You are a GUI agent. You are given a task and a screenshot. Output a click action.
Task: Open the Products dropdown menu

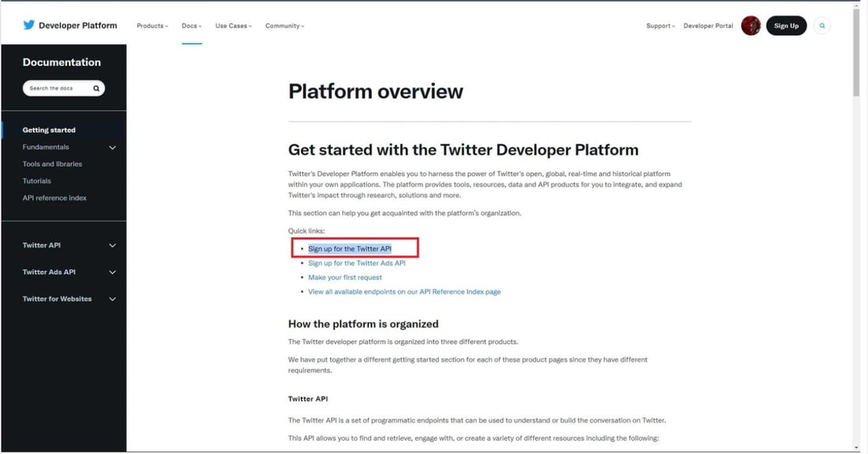point(153,26)
